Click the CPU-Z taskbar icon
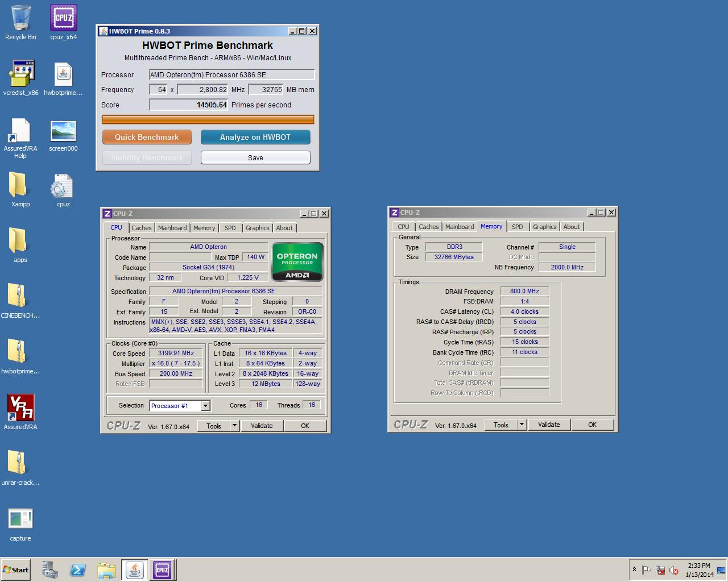This screenshot has width=728, height=582. [x=162, y=569]
